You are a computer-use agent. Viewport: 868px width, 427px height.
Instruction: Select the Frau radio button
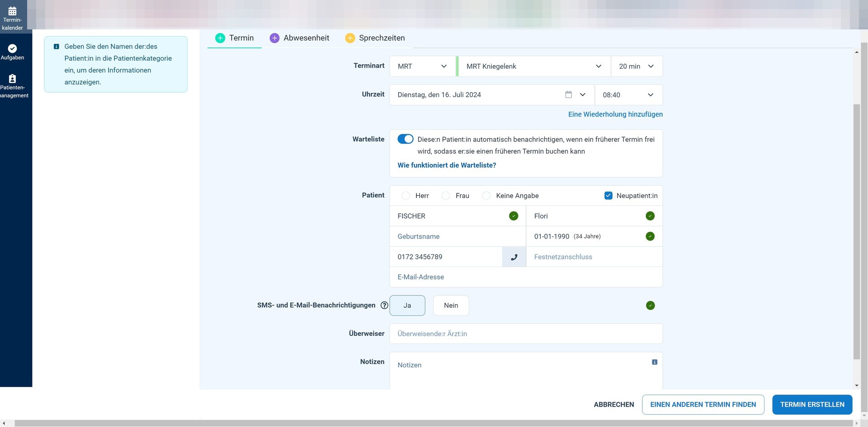[446, 196]
